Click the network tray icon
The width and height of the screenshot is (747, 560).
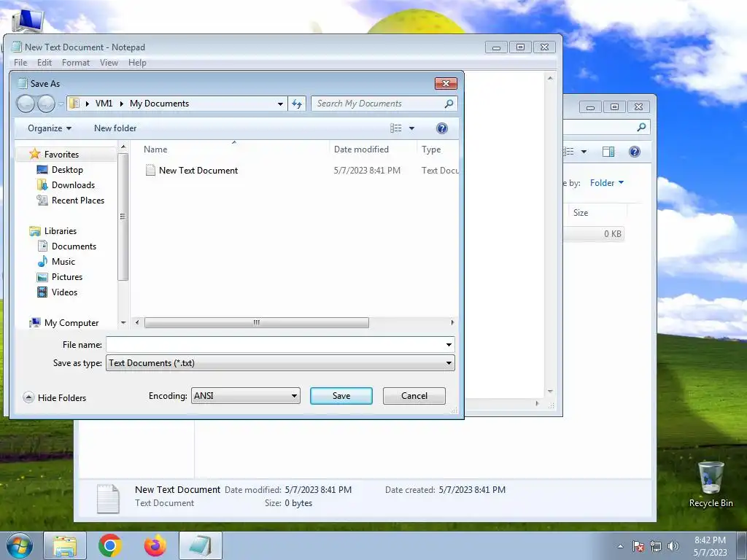[656, 546]
